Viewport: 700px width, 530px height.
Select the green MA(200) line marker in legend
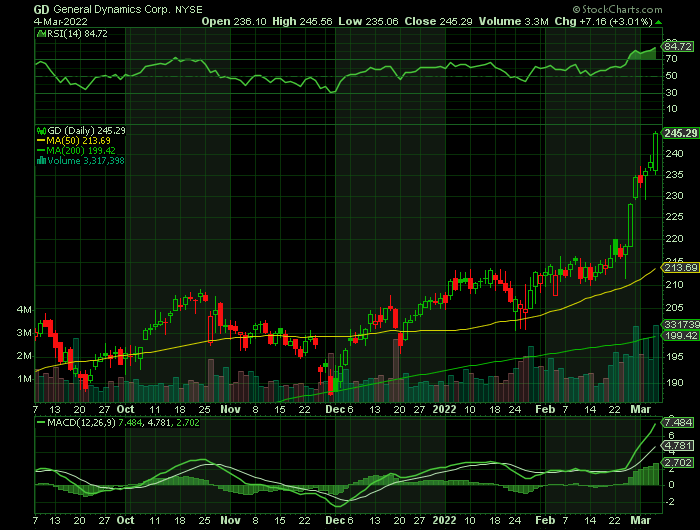pos(41,151)
